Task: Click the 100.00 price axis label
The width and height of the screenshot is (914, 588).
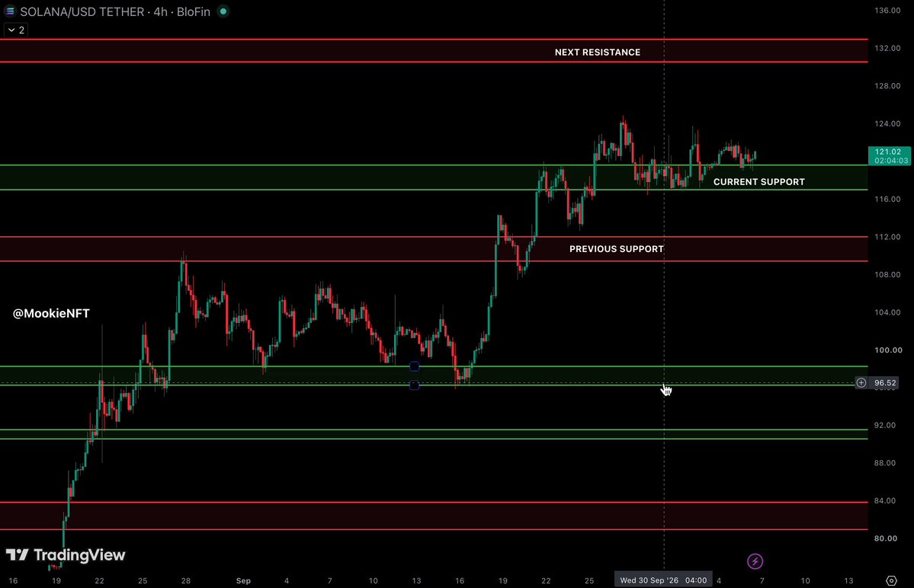Action: tap(888, 350)
